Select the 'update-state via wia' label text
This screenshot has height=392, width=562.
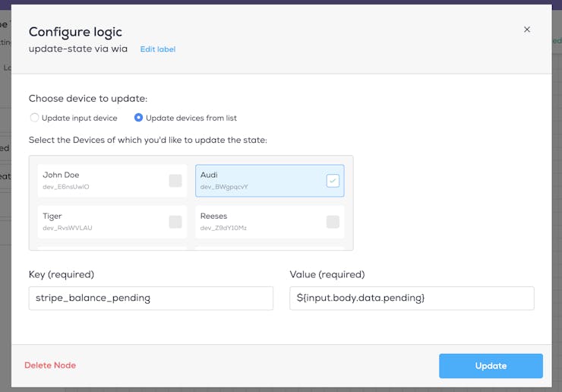[78, 49]
